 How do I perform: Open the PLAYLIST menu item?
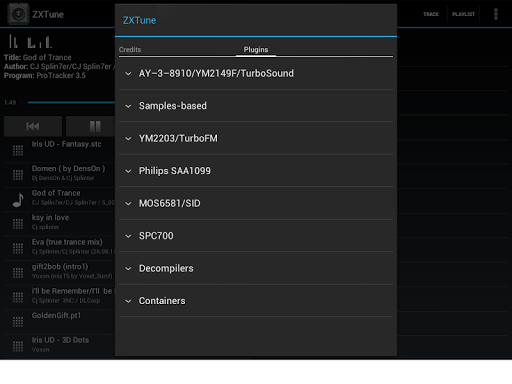click(x=463, y=14)
